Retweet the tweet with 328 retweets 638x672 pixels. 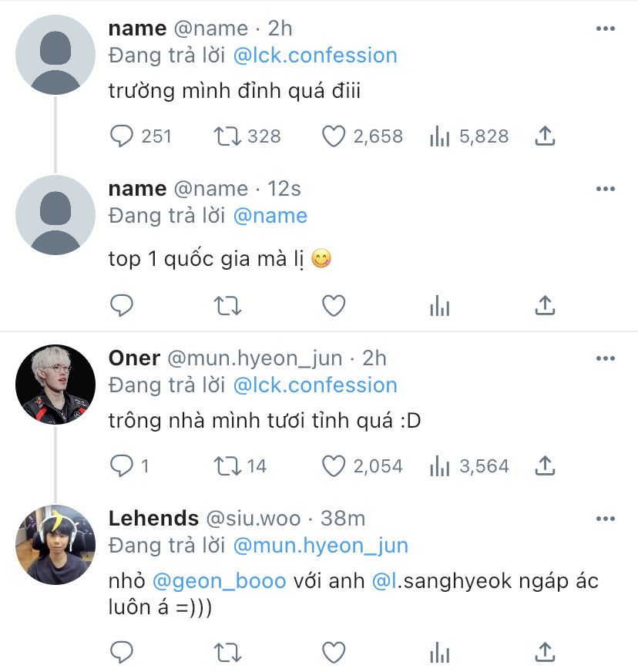pos(227,136)
